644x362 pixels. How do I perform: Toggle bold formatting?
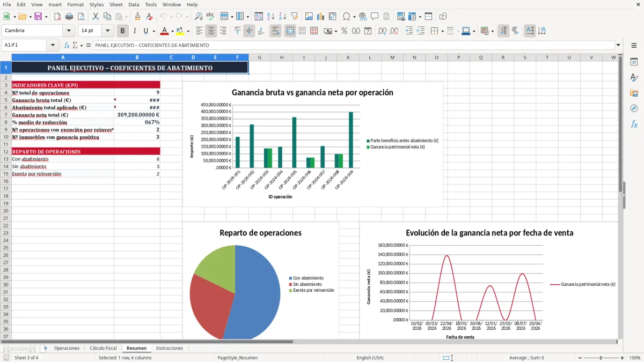tap(122, 31)
